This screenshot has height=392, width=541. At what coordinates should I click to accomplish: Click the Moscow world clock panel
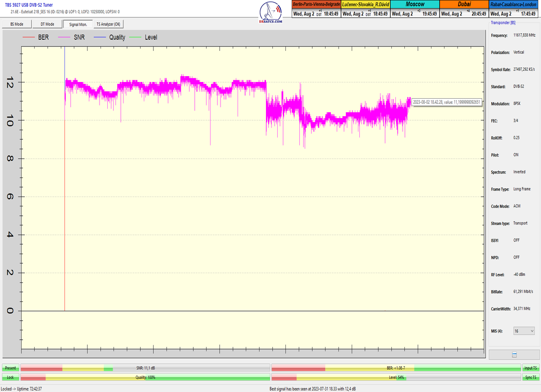point(414,9)
